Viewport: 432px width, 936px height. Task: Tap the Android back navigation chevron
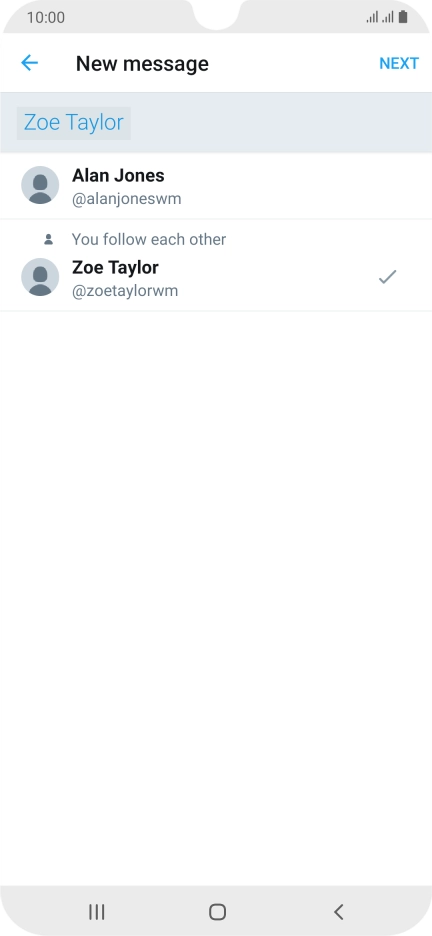coord(338,912)
